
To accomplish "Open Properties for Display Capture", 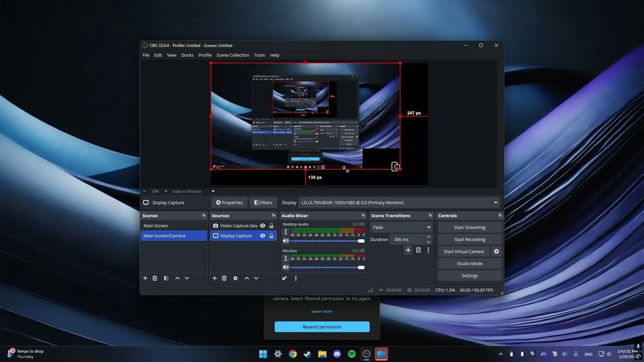I will (x=229, y=203).
